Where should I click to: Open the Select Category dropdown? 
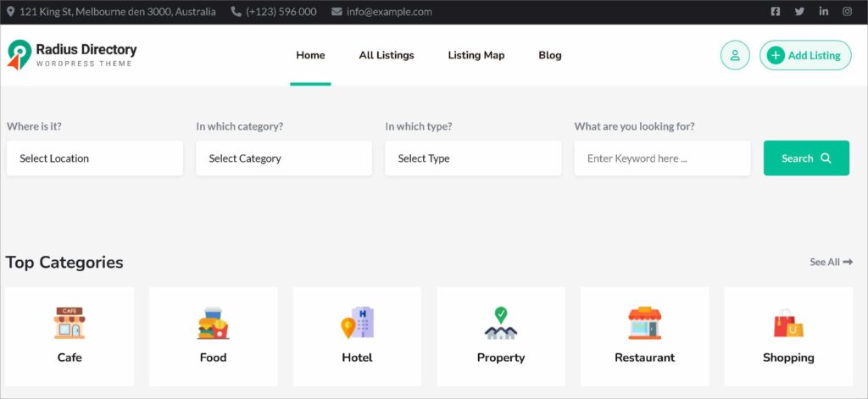284,158
